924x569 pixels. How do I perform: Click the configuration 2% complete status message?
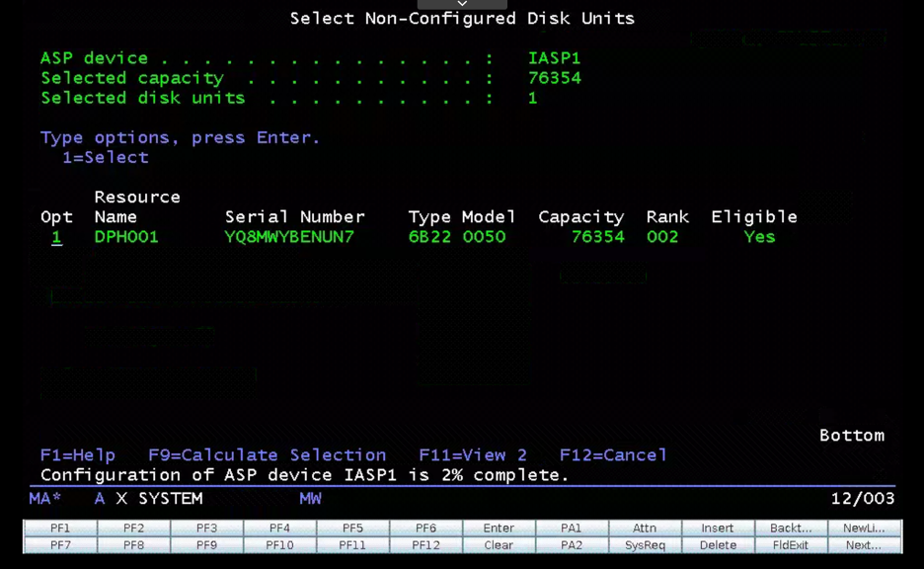[305, 475]
